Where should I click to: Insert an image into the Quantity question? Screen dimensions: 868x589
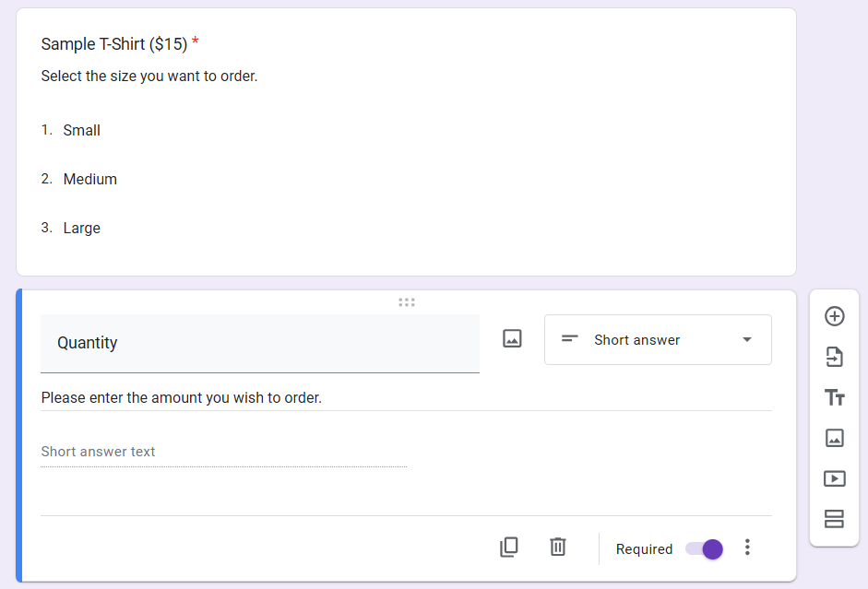[512, 339]
